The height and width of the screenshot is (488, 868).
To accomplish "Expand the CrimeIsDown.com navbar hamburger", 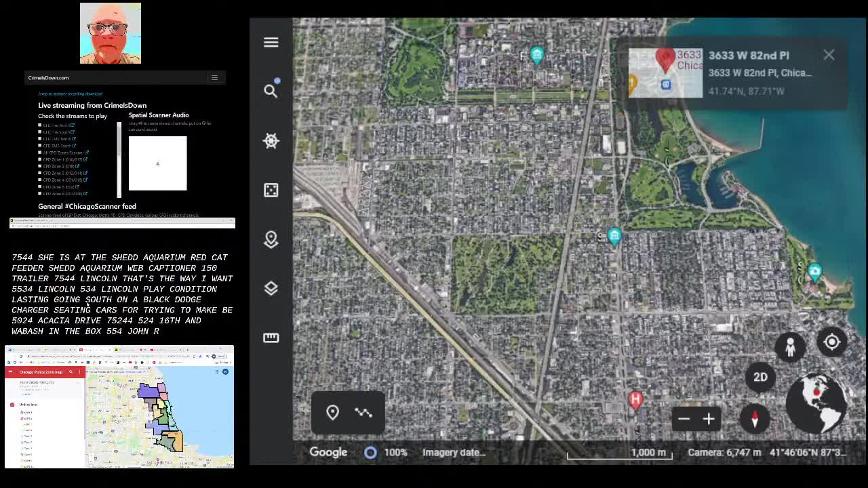I will pos(214,77).
